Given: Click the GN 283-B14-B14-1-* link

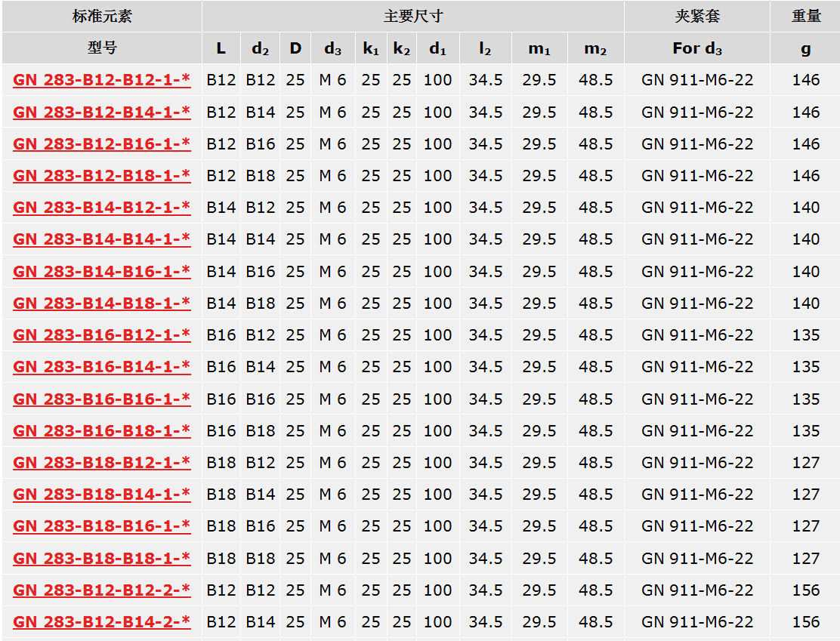Looking at the screenshot, I should coord(101,239).
